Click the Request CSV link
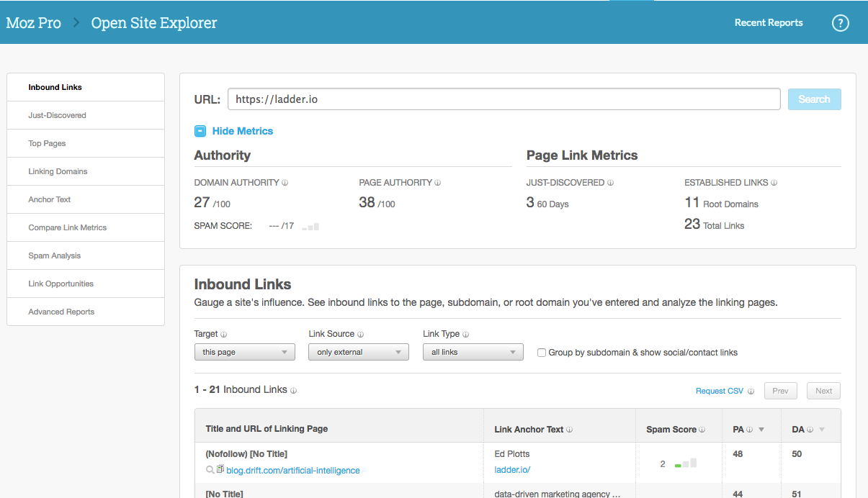 point(719,391)
